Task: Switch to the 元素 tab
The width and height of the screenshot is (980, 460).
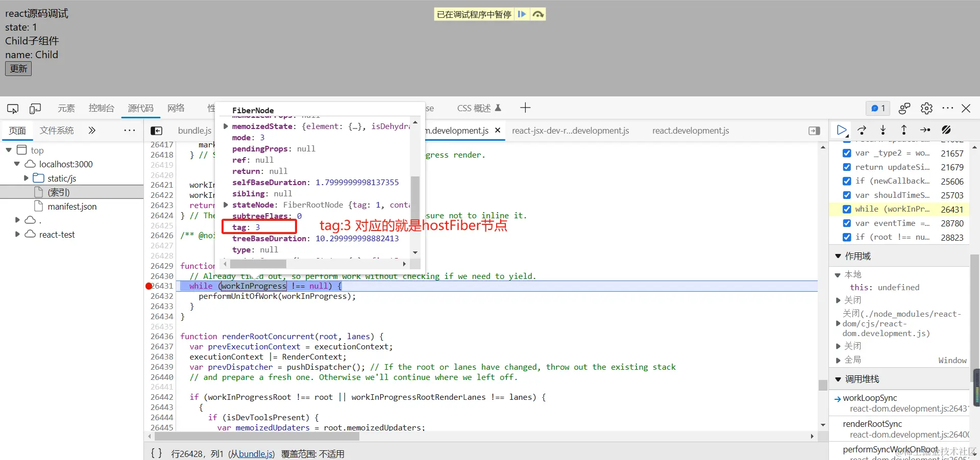Action: pos(66,108)
